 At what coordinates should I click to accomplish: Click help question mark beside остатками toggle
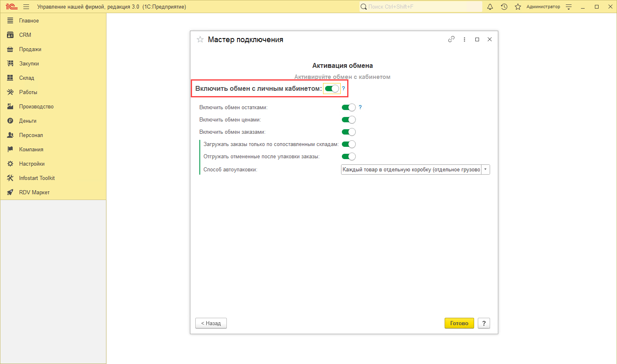tap(360, 107)
